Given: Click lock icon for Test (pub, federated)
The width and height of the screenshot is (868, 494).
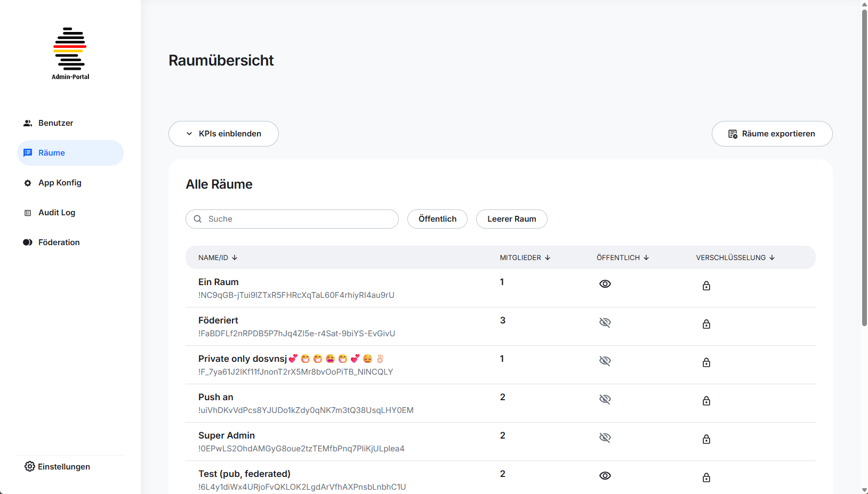Looking at the screenshot, I should pos(706,477).
